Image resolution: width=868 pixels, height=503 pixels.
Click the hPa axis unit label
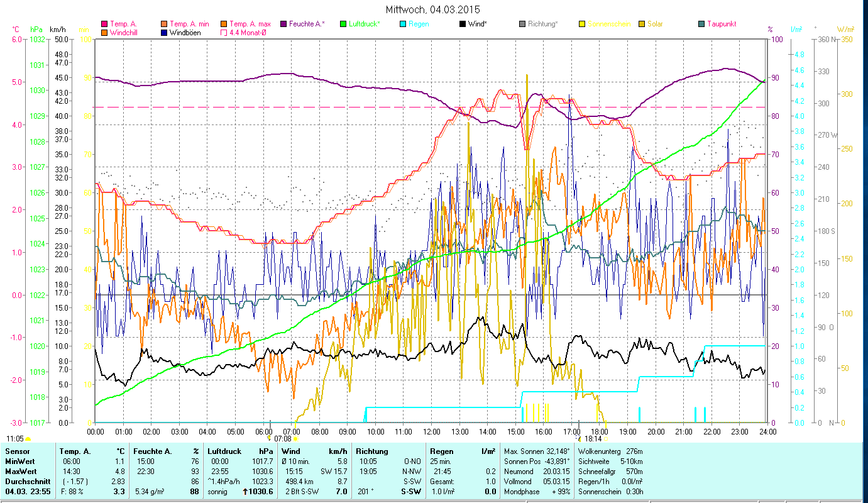point(36,30)
